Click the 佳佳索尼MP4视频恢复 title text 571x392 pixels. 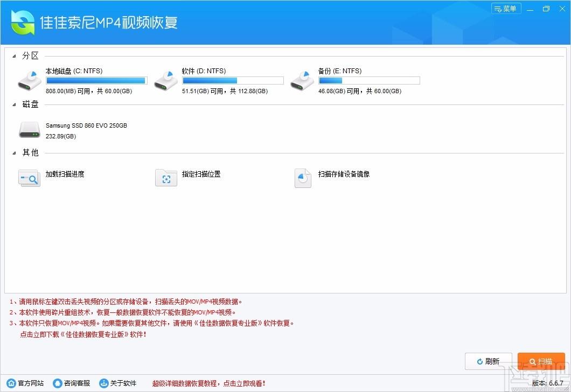pyautogui.click(x=108, y=23)
